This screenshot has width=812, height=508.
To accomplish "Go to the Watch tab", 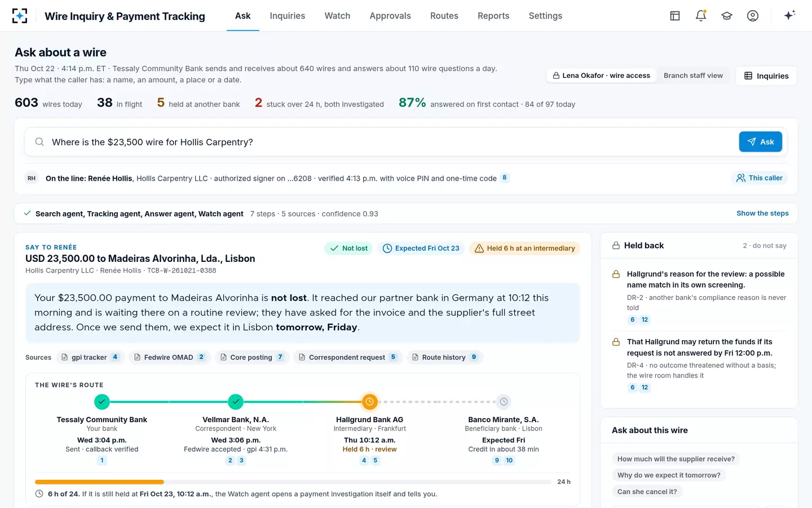I will 337,16.
